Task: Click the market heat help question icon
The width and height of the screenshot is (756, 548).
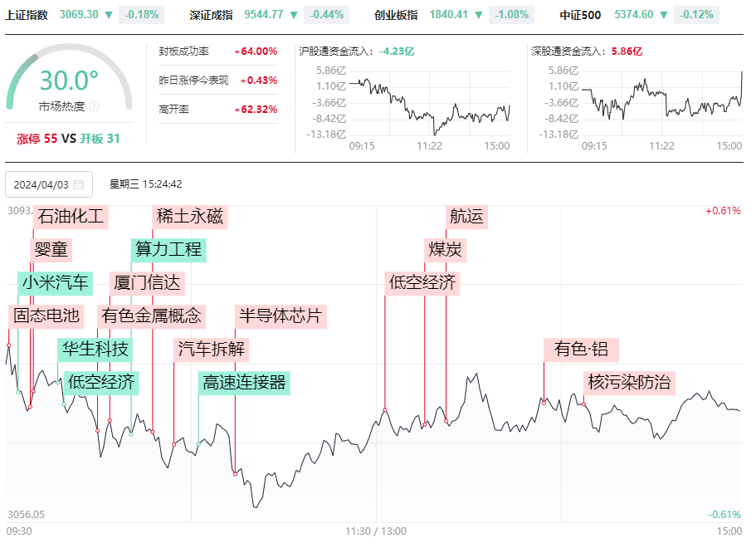Action: [x=95, y=106]
